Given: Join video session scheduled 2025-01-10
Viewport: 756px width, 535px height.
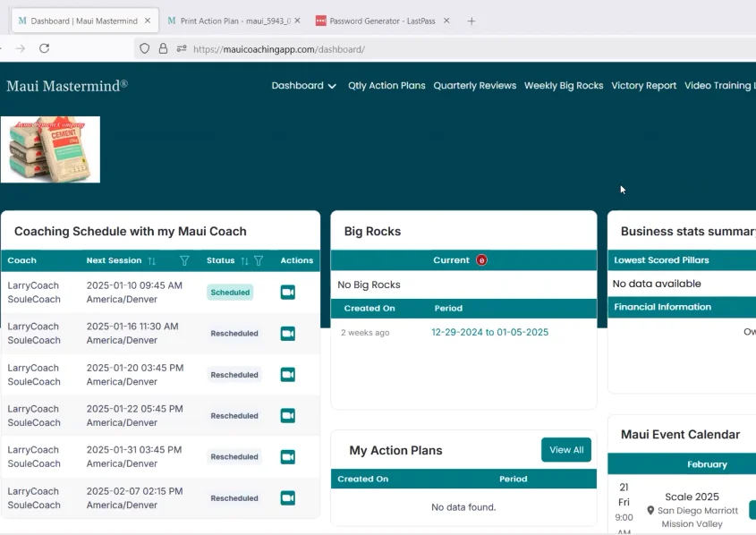Looking at the screenshot, I should point(287,292).
